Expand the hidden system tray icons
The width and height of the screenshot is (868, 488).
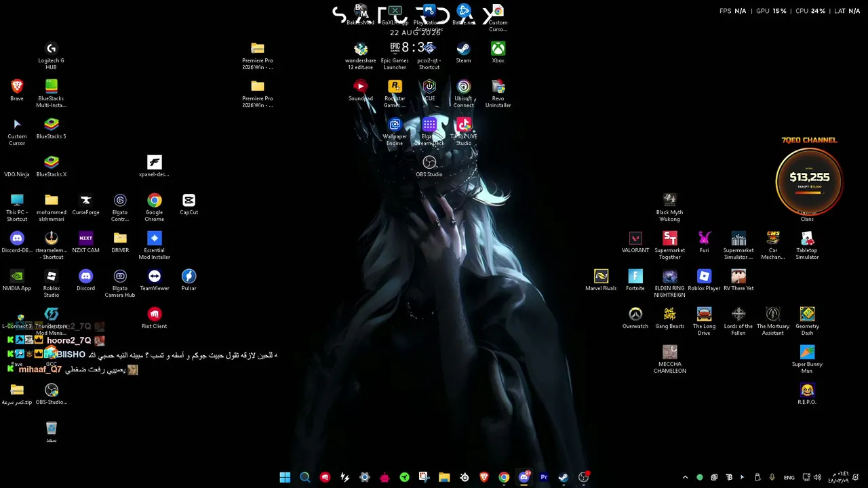click(x=685, y=477)
